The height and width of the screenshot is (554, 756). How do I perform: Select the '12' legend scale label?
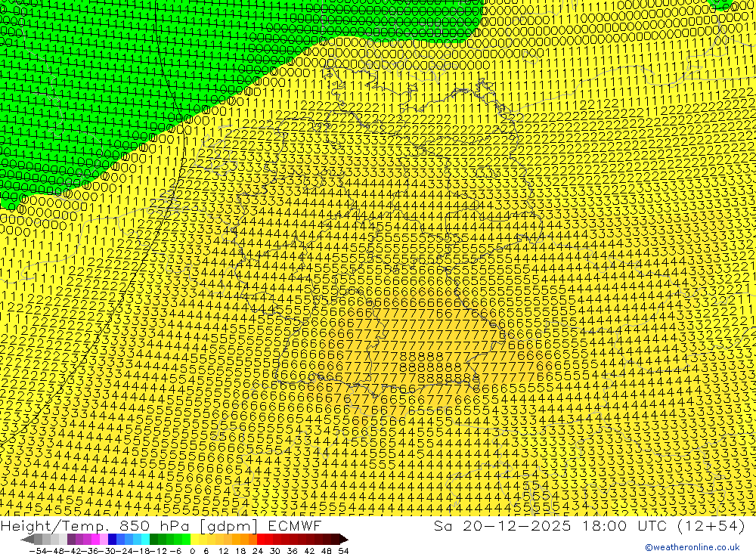click(x=224, y=551)
